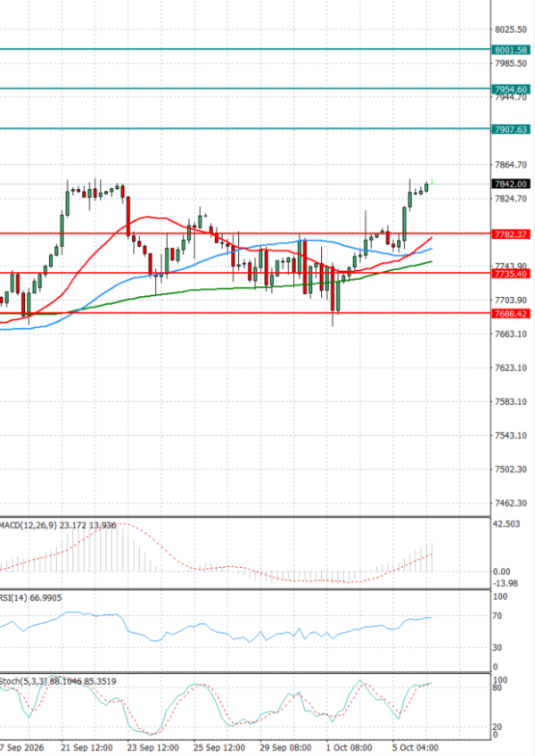Click the MACD 42.503 scale value
Screen dimensions: 535x756
coord(507,524)
